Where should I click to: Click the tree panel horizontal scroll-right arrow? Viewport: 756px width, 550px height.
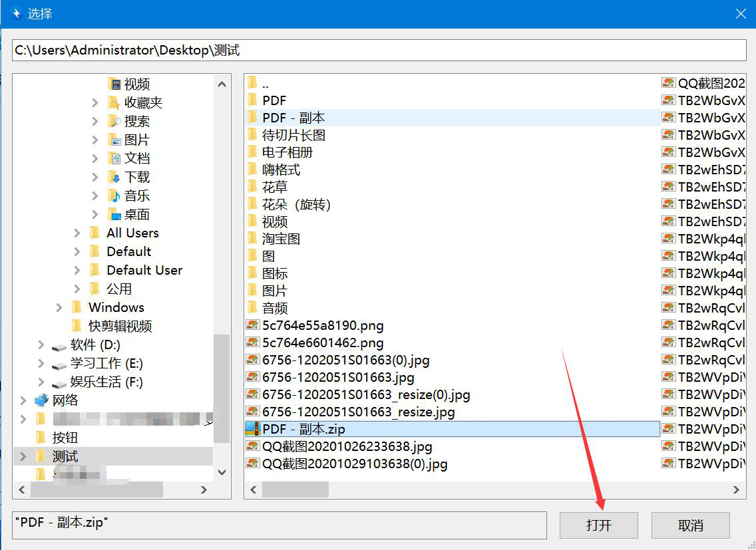[204, 489]
